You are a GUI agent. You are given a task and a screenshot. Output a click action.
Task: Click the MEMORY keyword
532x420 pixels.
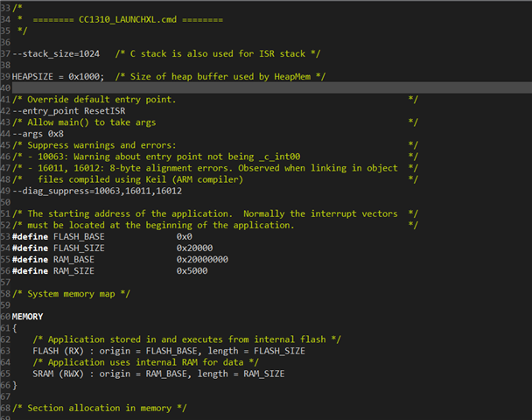pyautogui.click(x=28, y=316)
